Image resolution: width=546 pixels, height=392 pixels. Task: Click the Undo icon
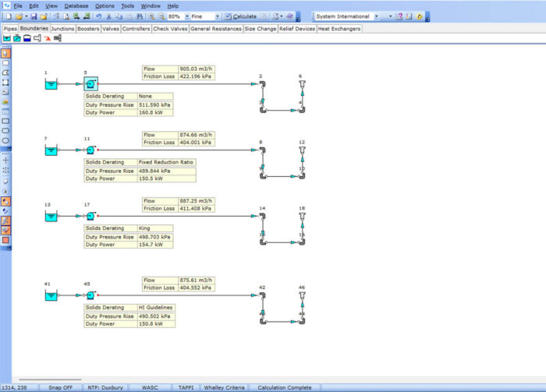coord(98,16)
